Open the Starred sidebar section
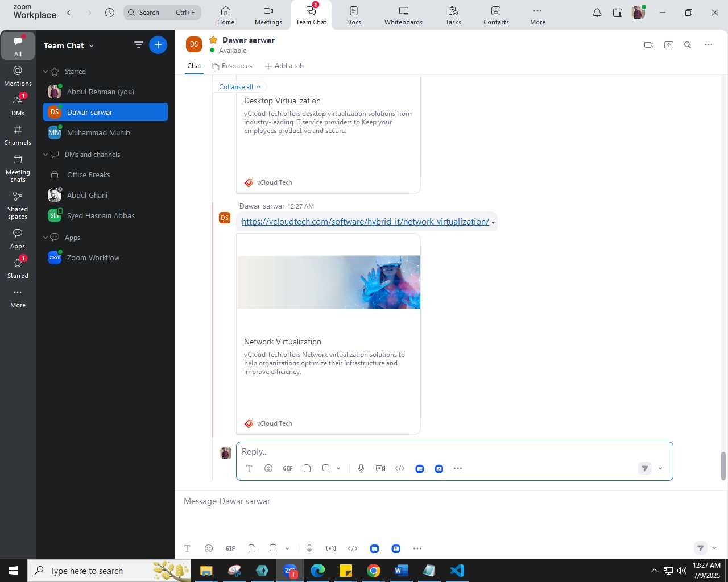Screen dimensions: 728x582 click(x=18, y=268)
